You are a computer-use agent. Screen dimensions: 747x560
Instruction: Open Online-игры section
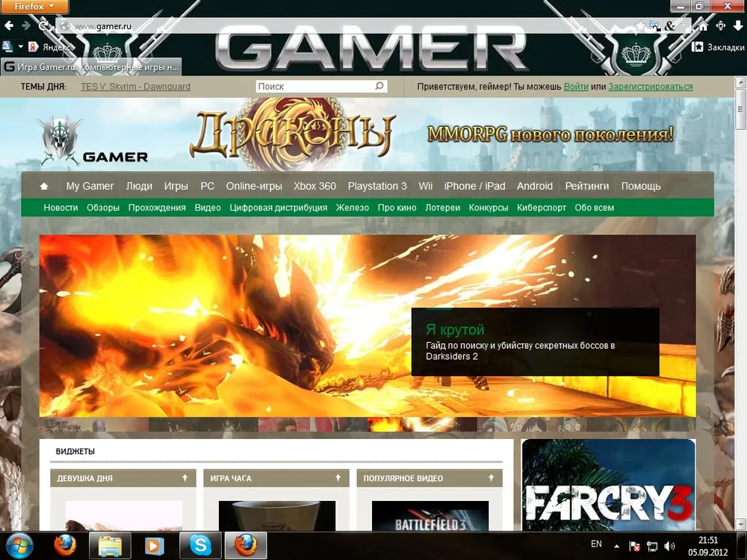(254, 186)
